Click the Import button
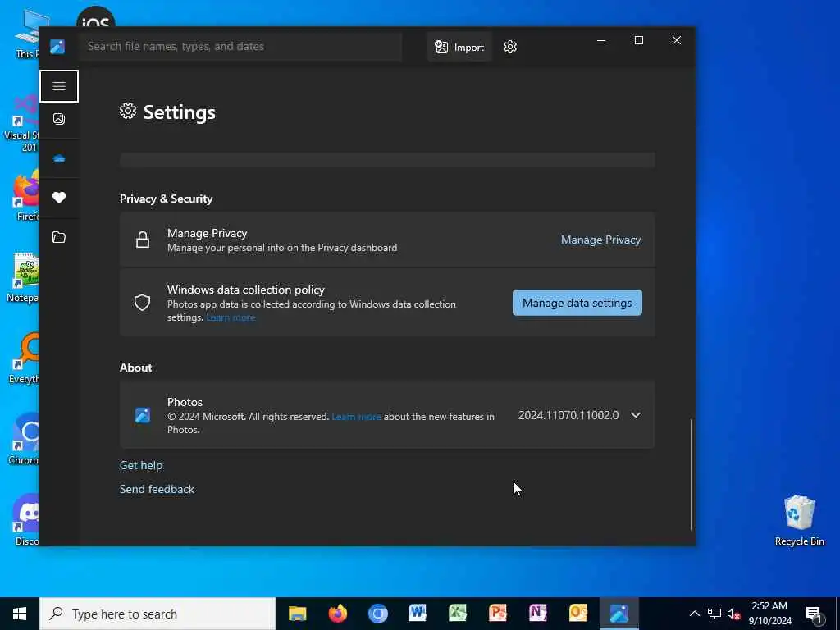 [x=459, y=47]
